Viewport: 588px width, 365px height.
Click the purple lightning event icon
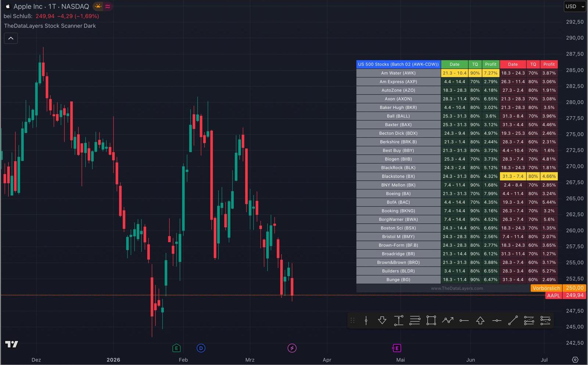292,348
